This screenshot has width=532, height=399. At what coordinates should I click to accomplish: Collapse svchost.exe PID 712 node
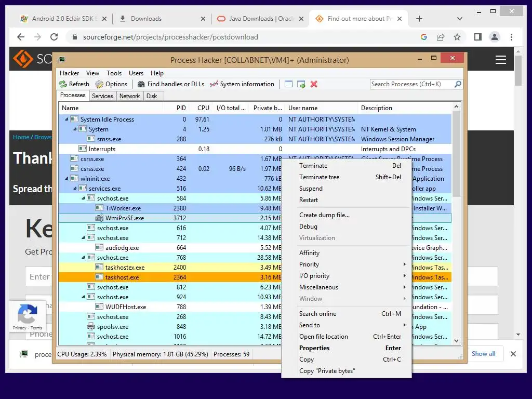pos(83,237)
